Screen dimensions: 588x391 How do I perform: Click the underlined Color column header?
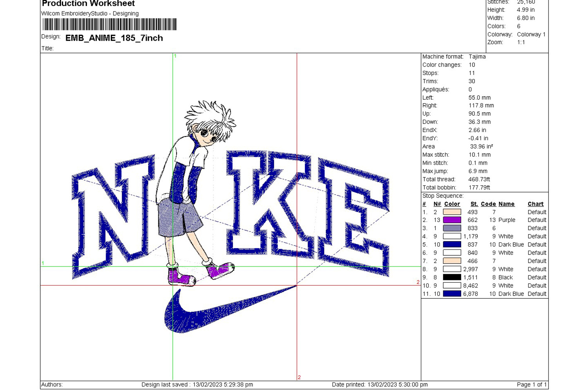point(452,204)
